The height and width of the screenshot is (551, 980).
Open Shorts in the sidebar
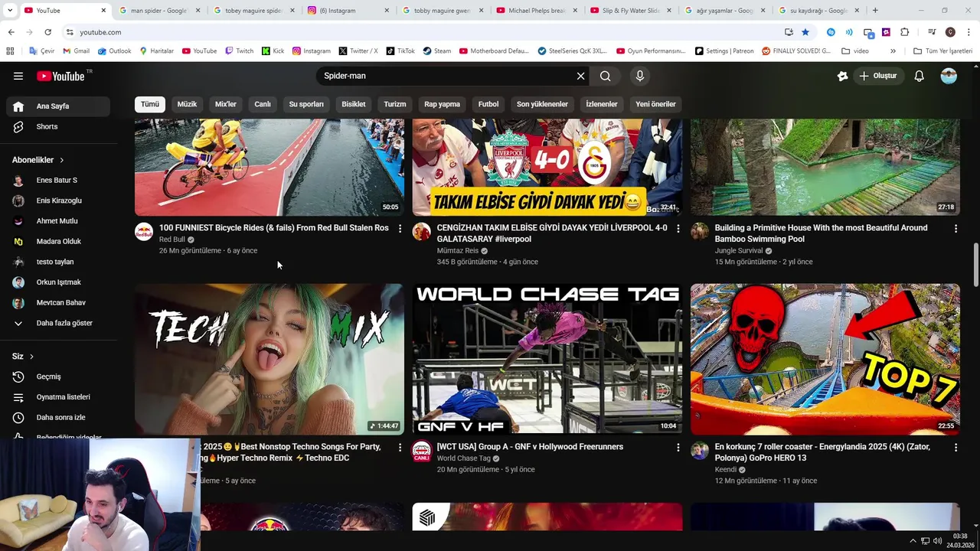tap(59, 126)
